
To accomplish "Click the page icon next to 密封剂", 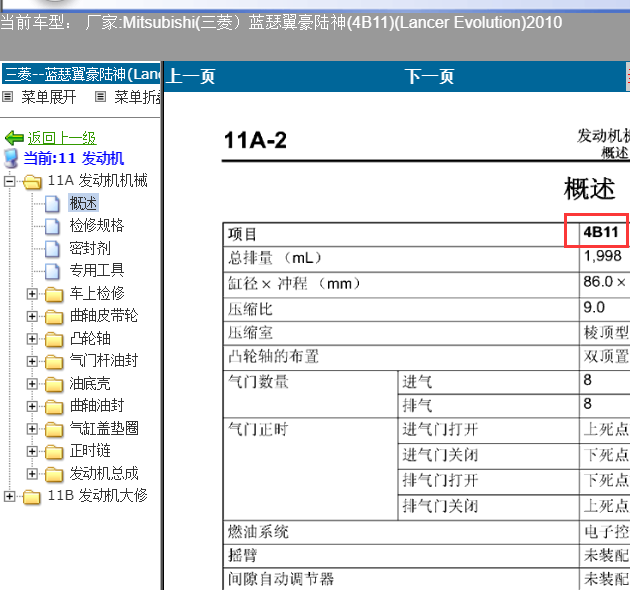I will tap(52, 249).
